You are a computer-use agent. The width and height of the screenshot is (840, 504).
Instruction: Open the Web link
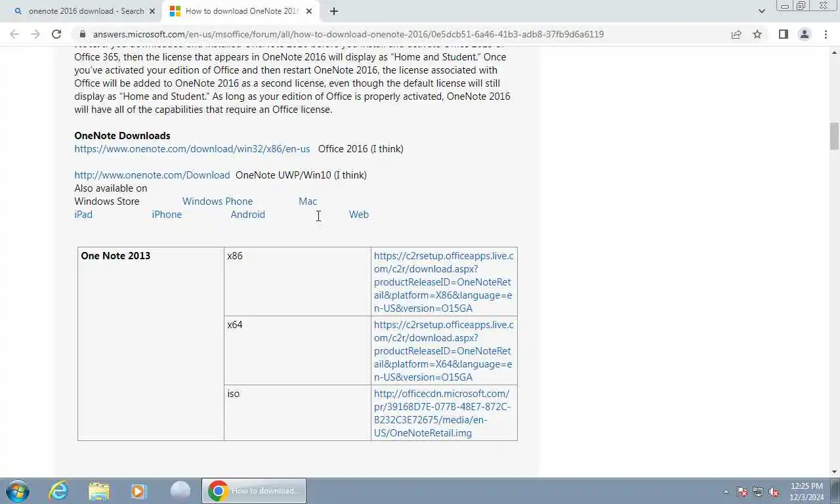coord(358,215)
